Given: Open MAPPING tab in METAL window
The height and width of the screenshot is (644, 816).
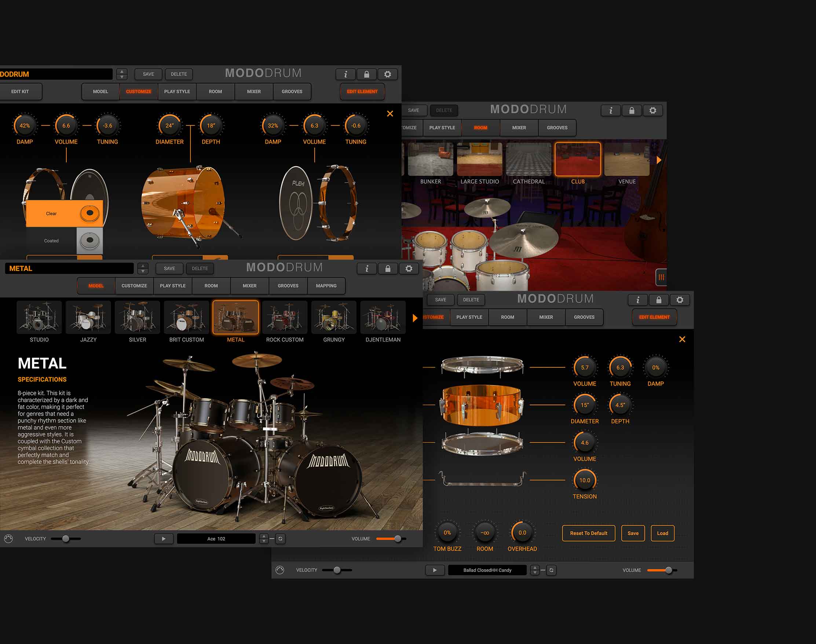Looking at the screenshot, I should coord(326,286).
